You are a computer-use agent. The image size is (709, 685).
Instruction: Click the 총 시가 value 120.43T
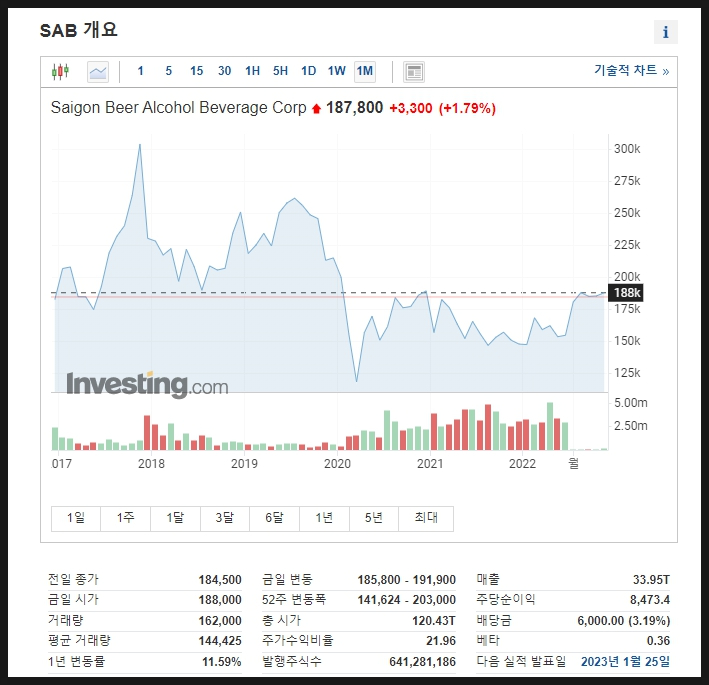pyautogui.click(x=434, y=621)
